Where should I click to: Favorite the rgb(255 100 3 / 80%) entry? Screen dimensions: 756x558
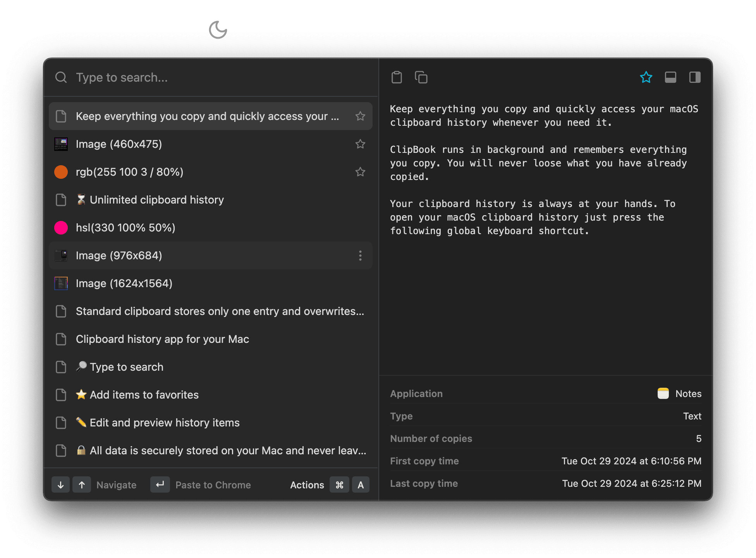[x=360, y=172]
